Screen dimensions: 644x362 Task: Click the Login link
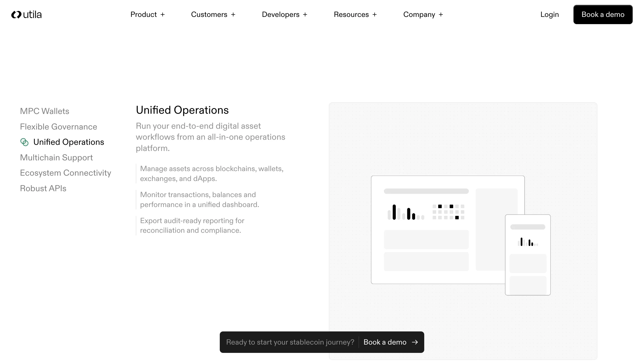coord(550,14)
